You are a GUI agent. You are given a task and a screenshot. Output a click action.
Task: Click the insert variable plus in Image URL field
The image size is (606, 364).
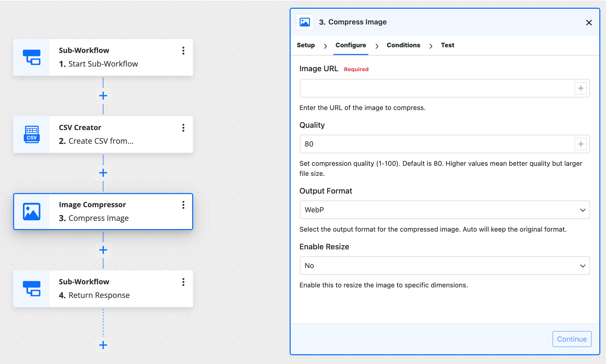[x=581, y=88]
